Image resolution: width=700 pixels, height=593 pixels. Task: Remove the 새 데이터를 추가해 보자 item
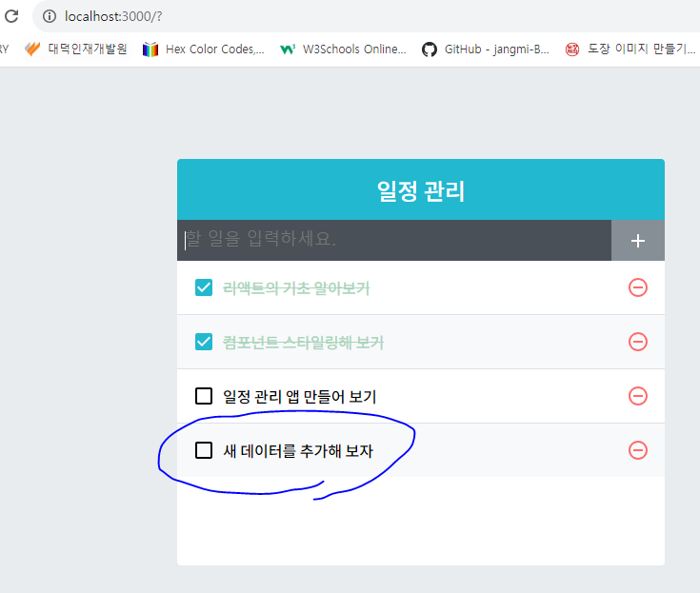coord(638,450)
